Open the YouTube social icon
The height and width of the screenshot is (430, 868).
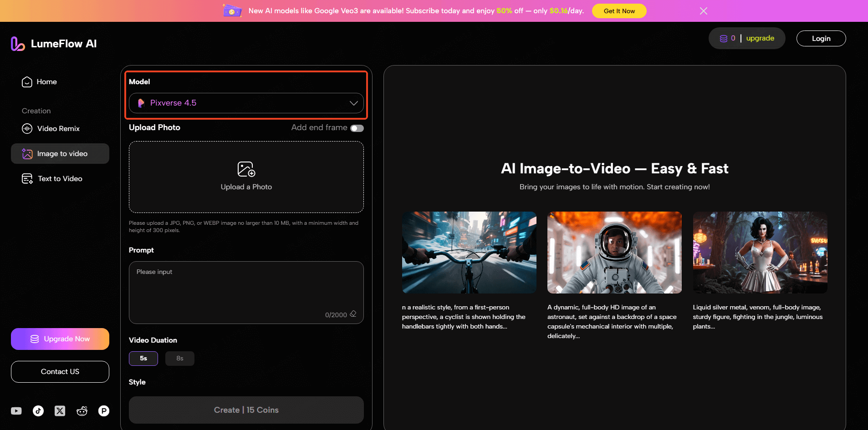tap(16, 411)
